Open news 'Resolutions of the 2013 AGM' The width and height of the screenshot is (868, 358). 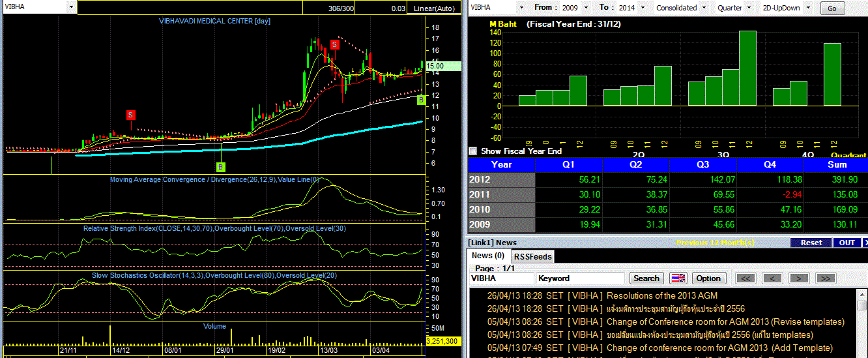click(661, 295)
